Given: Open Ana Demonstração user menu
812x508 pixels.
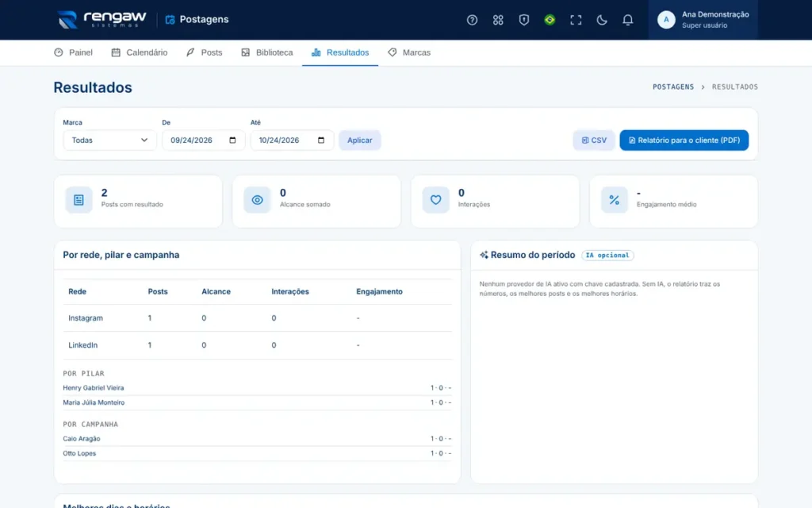Looking at the screenshot, I should (x=703, y=20).
